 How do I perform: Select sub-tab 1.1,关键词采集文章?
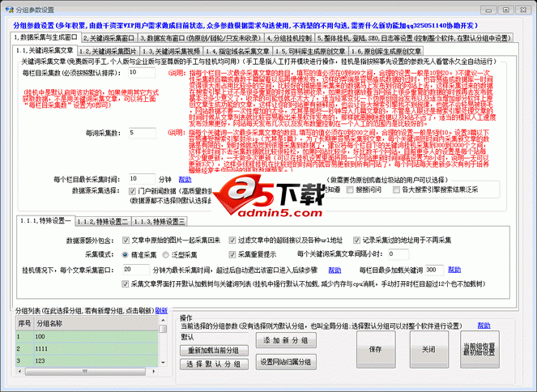[x=45, y=50]
